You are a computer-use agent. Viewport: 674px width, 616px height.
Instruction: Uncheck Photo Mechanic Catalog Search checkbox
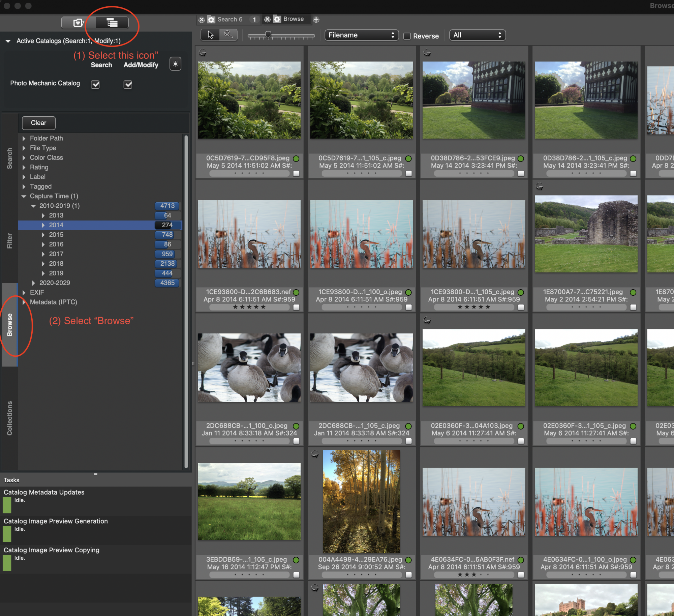click(x=95, y=84)
